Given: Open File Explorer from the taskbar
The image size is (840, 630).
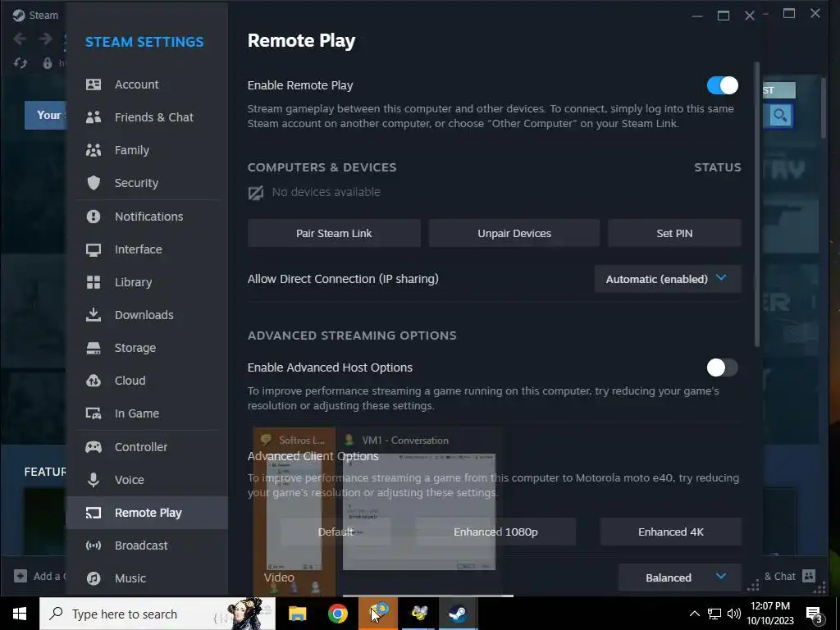Looking at the screenshot, I should point(297,614).
